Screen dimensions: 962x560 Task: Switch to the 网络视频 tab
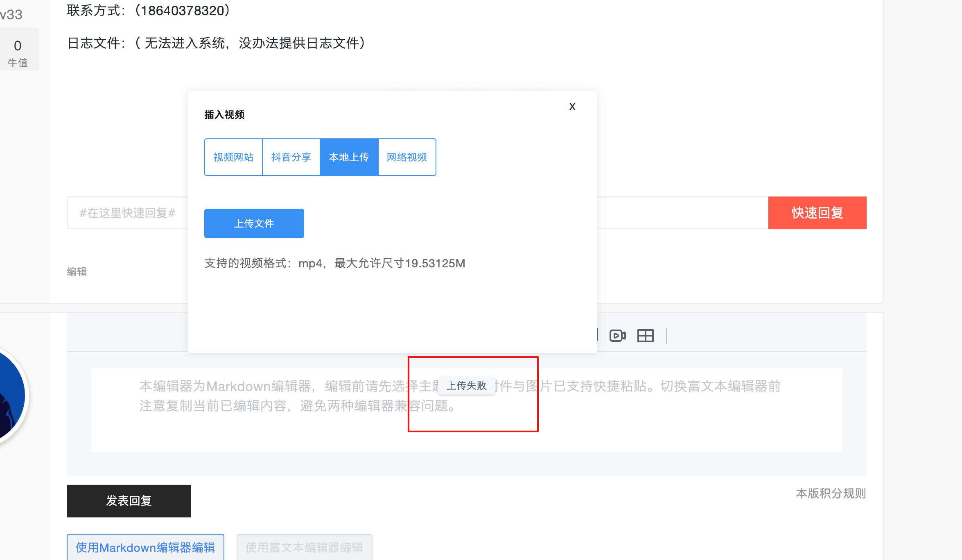tap(407, 157)
